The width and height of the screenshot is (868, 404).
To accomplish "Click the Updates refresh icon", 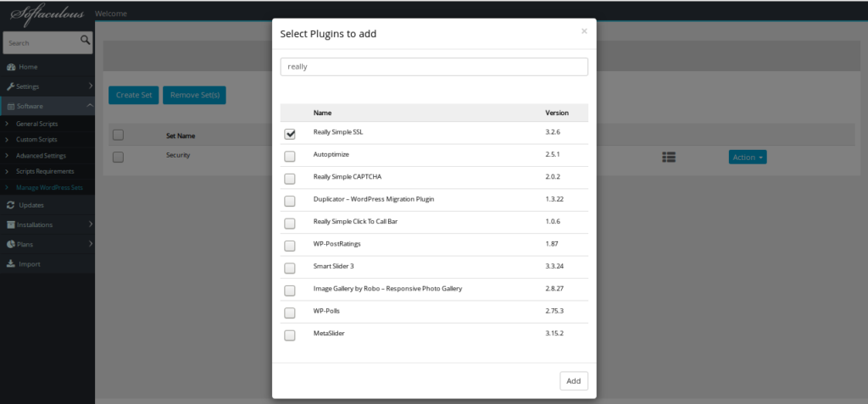I will 10,205.
